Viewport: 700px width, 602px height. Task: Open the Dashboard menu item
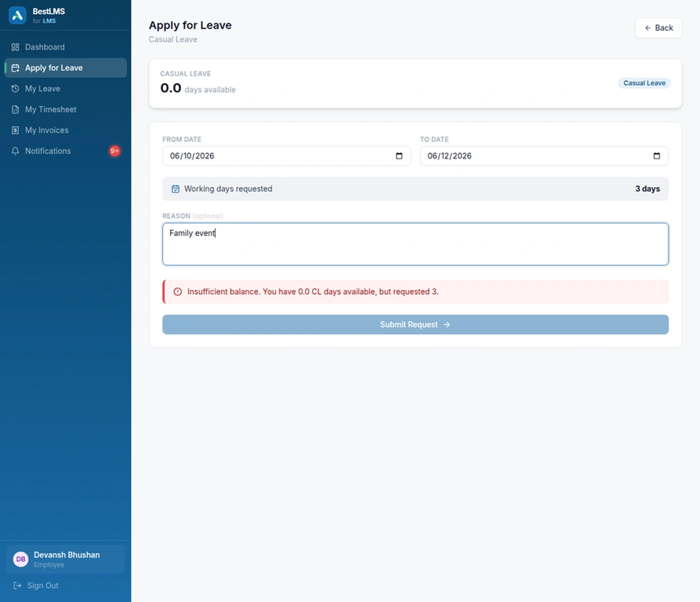66,47
